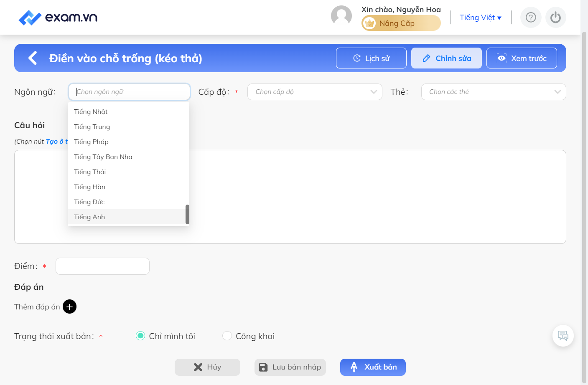This screenshot has width=588, height=385.
Task: Choose 'Tiếng Hàn' from language list
Action: [x=129, y=187]
